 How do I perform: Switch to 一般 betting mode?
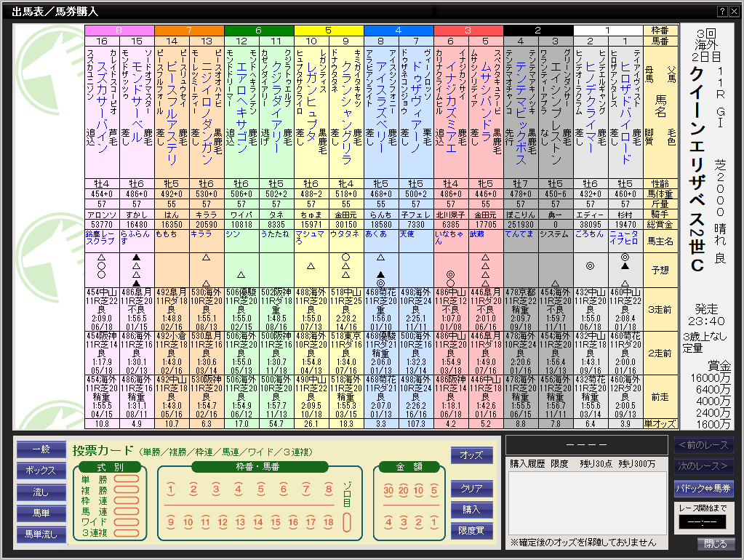tap(41, 449)
